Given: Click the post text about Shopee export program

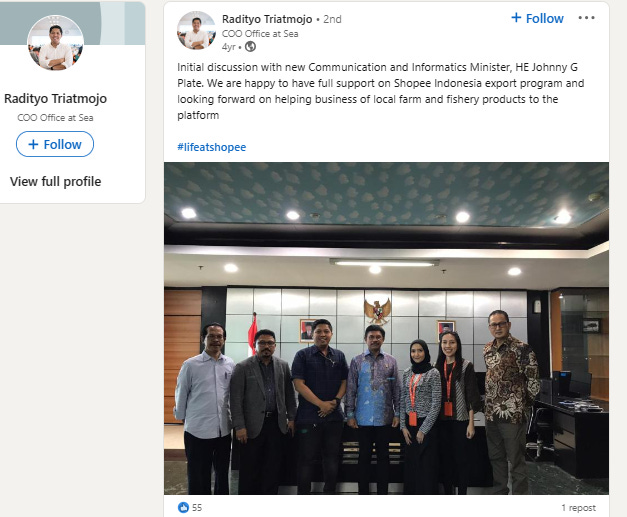Looking at the screenshot, I should pyautogui.click(x=381, y=91).
